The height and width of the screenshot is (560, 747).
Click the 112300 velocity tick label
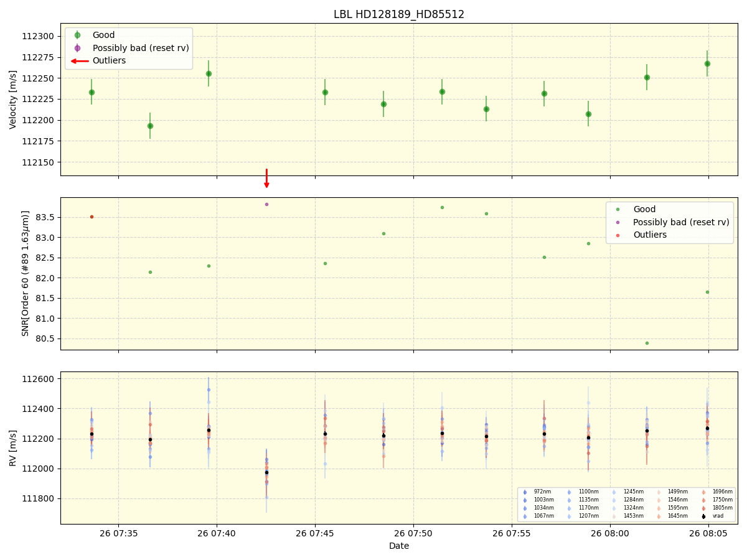39,37
